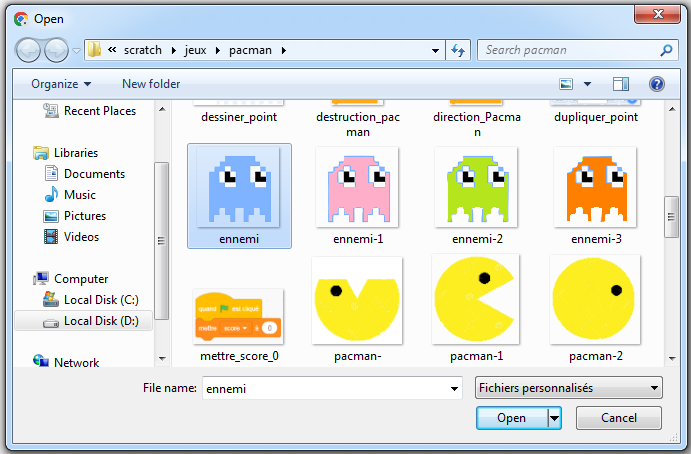Image resolution: width=691 pixels, height=454 pixels.
Task: Click the folder icon in address bar
Action: (x=94, y=50)
